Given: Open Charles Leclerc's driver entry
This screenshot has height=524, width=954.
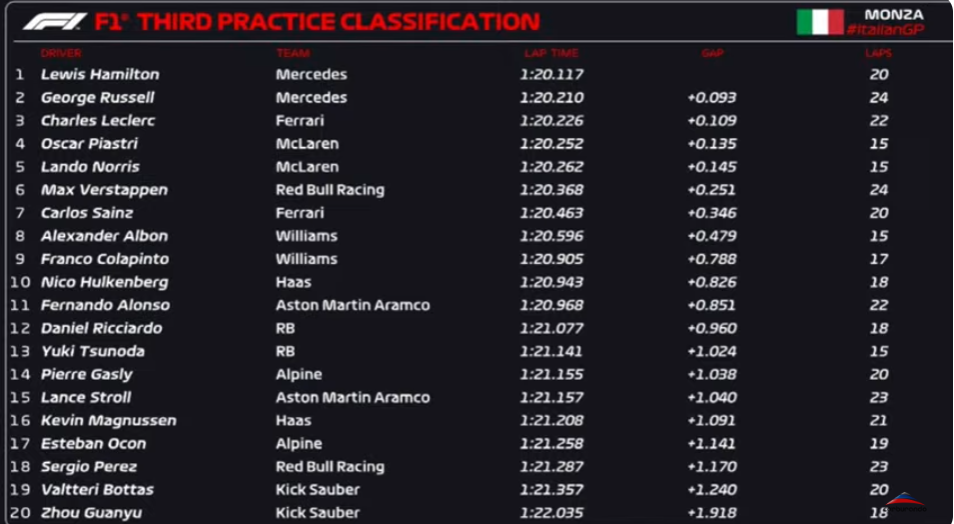Looking at the screenshot, I should coord(98,120).
